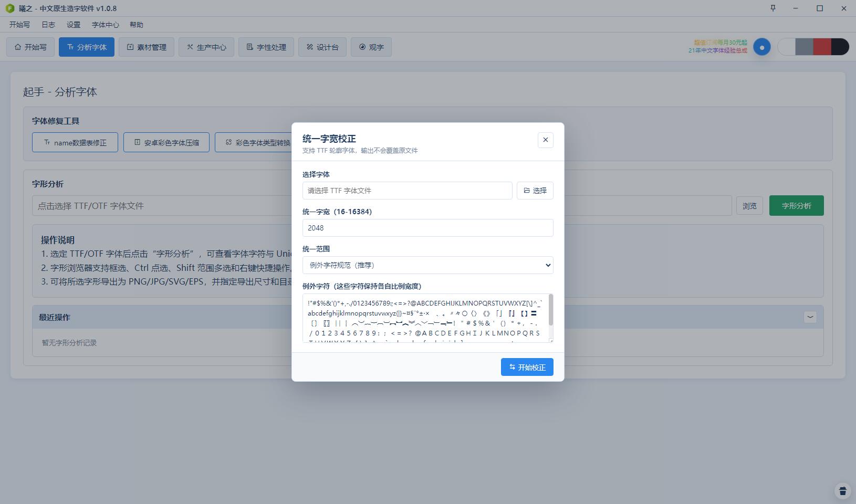The height and width of the screenshot is (504, 856).
Task: Open the 开始写 menu in the menu bar
Action: point(19,25)
